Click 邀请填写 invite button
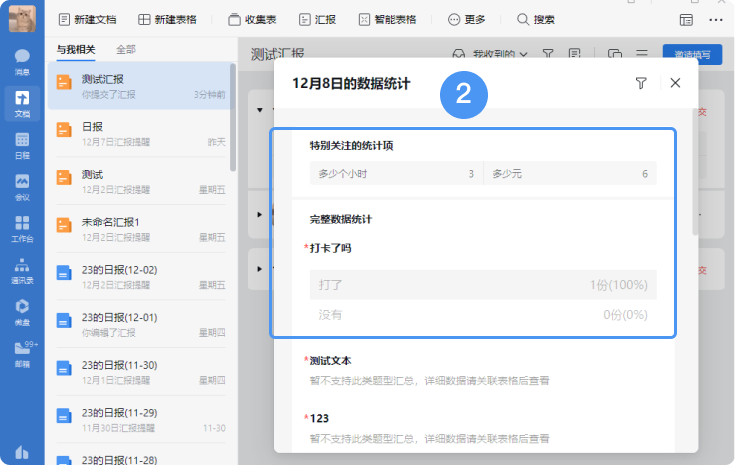 (692, 54)
